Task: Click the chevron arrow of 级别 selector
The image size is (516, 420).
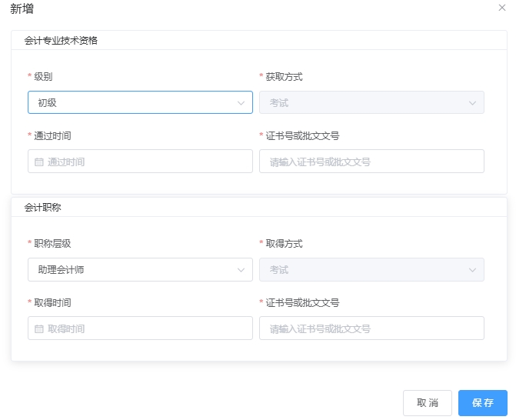Action: click(x=241, y=102)
